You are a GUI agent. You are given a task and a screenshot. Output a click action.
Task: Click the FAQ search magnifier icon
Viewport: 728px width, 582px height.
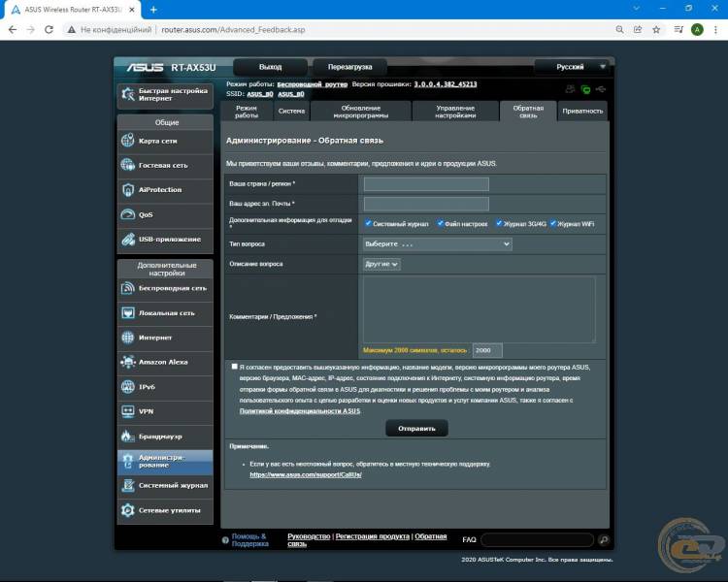coord(604,539)
